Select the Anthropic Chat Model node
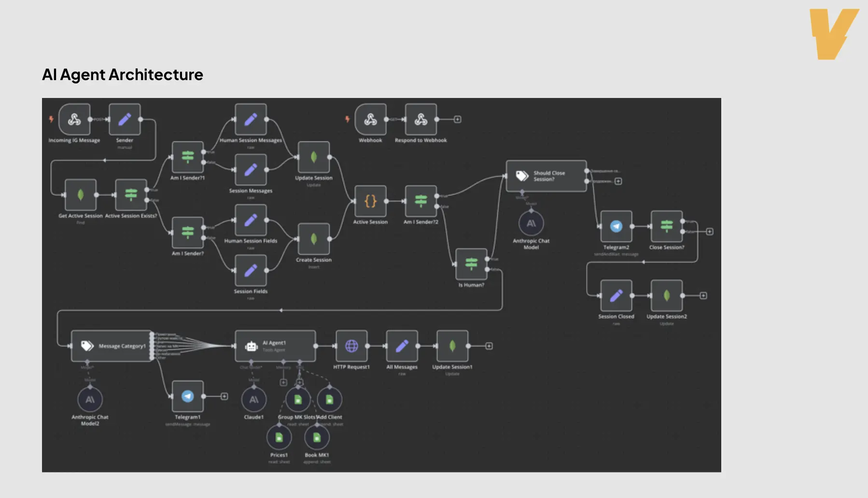 coord(531,223)
